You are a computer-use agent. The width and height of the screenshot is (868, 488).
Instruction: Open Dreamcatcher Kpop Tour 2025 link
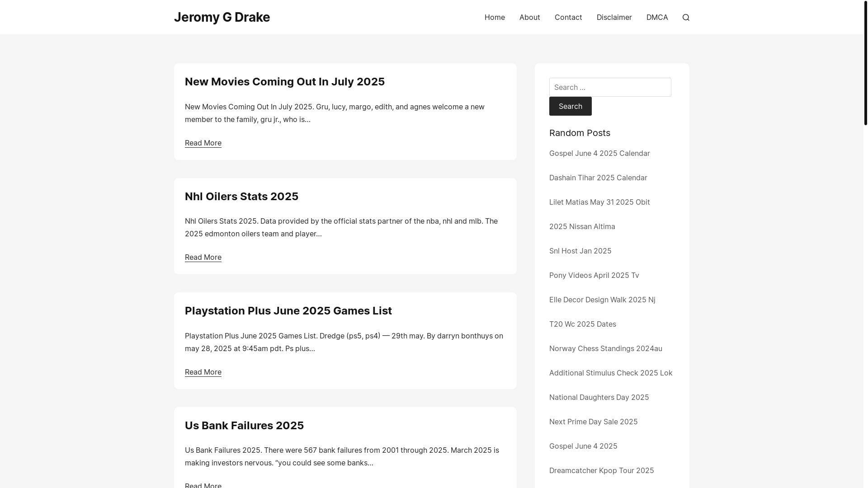[x=601, y=470]
